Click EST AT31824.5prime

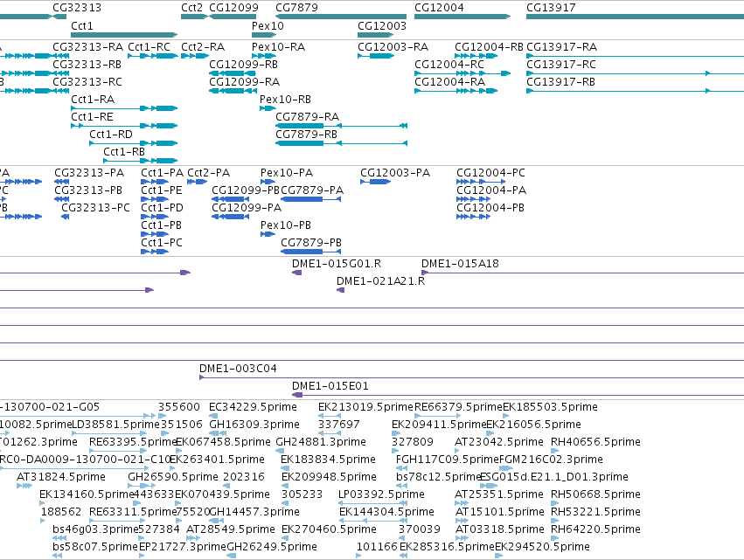61,476
